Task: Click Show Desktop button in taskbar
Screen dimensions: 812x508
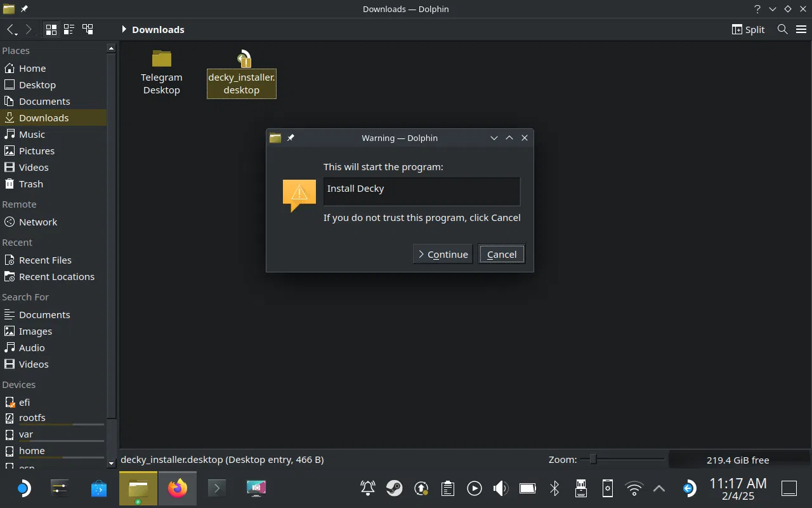Action: pos(789,488)
